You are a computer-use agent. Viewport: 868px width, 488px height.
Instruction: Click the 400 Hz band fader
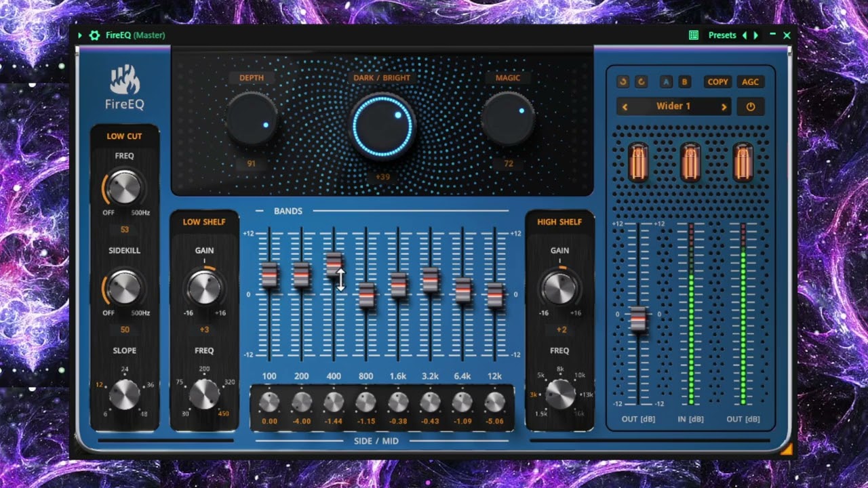[334, 265]
